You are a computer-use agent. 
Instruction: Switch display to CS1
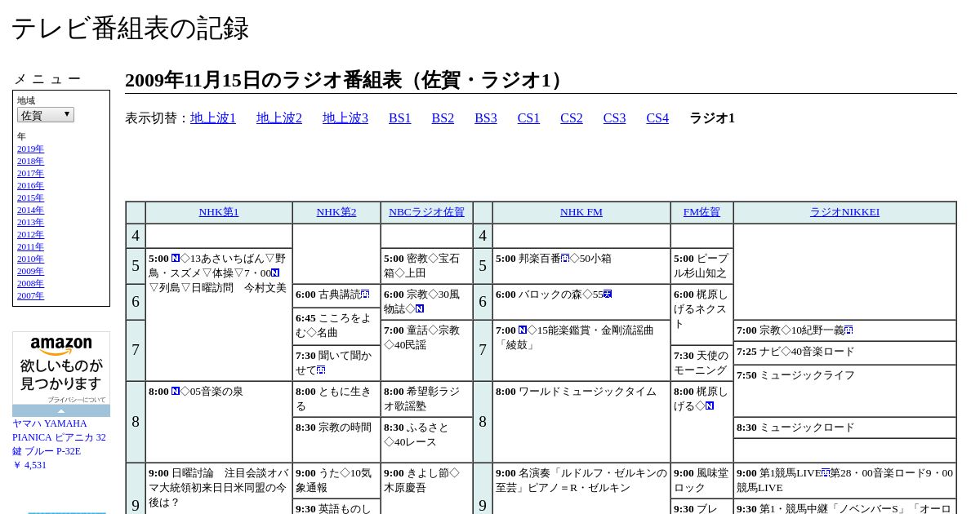coord(528,117)
